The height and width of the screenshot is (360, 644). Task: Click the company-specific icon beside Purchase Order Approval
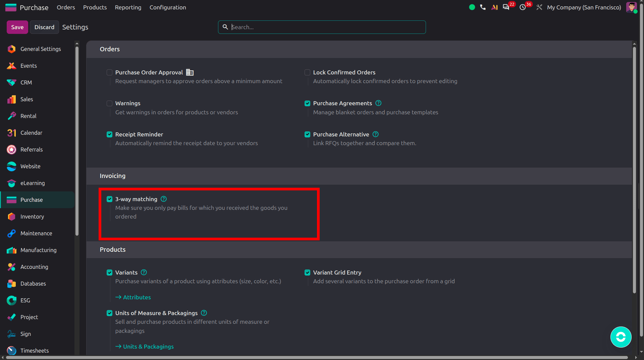click(x=190, y=72)
